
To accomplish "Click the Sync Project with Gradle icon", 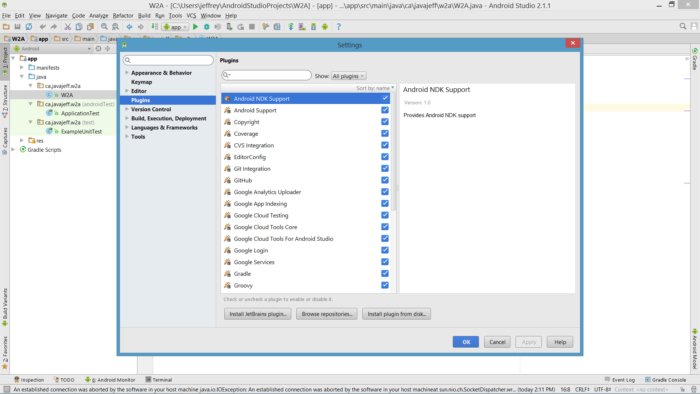I will click(291, 27).
